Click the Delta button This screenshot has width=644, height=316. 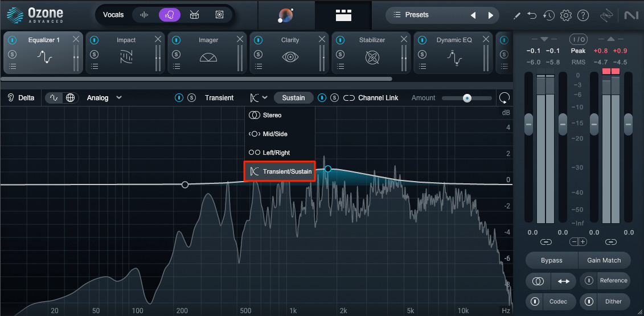pos(21,98)
